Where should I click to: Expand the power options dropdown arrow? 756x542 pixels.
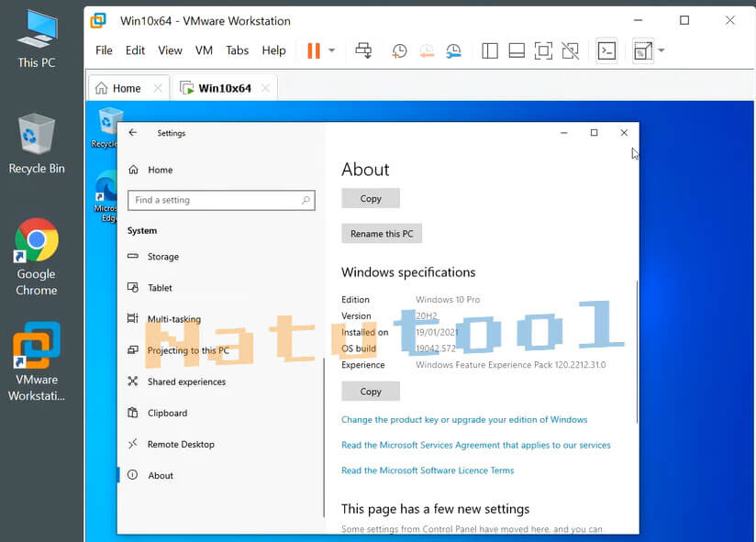coord(332,51)
